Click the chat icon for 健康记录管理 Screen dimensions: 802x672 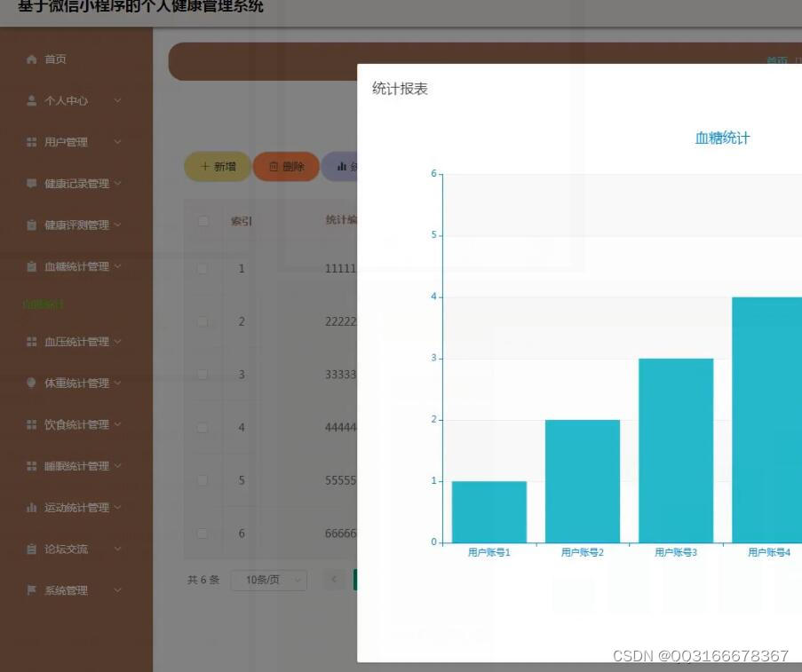(x=32, y=184)
